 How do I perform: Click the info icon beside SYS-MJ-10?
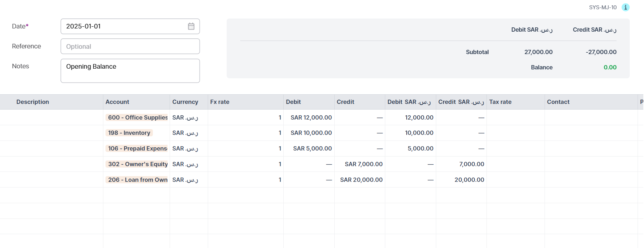coord(625,7)
